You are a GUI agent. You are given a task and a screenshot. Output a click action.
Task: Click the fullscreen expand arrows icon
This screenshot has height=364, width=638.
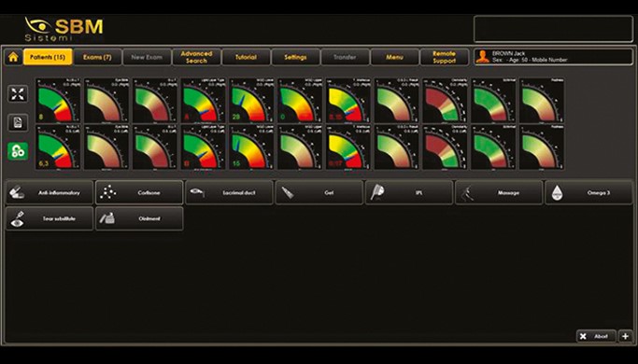18,94
